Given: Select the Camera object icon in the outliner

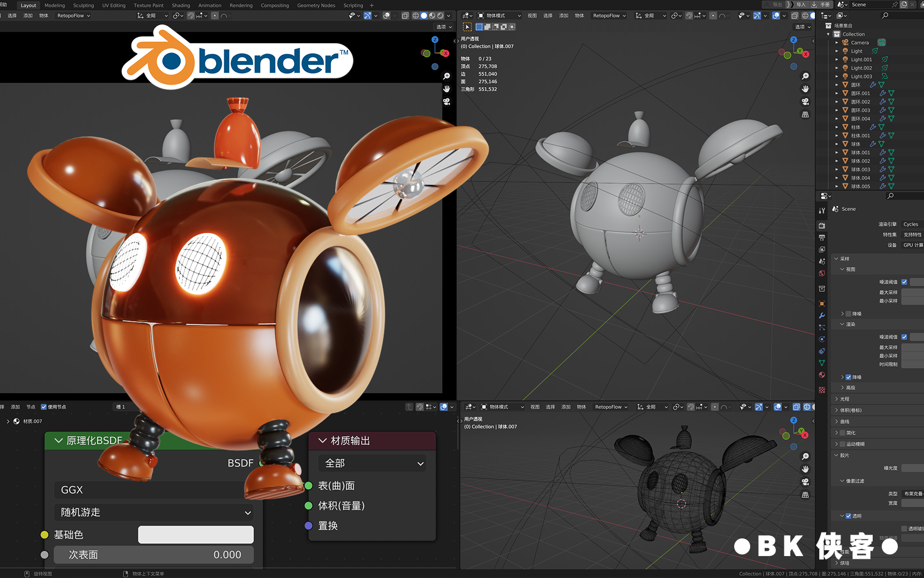Looking at the screenshot, I should click(844, 42).
